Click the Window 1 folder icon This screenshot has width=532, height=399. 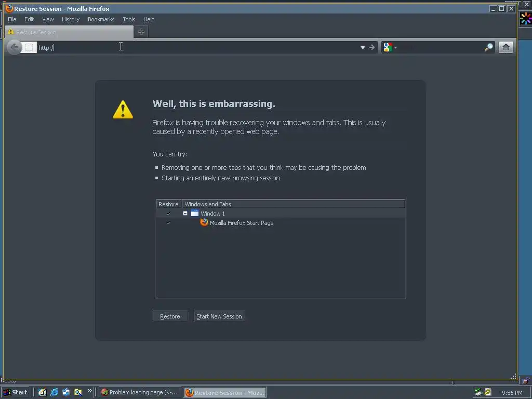[195, 213]
